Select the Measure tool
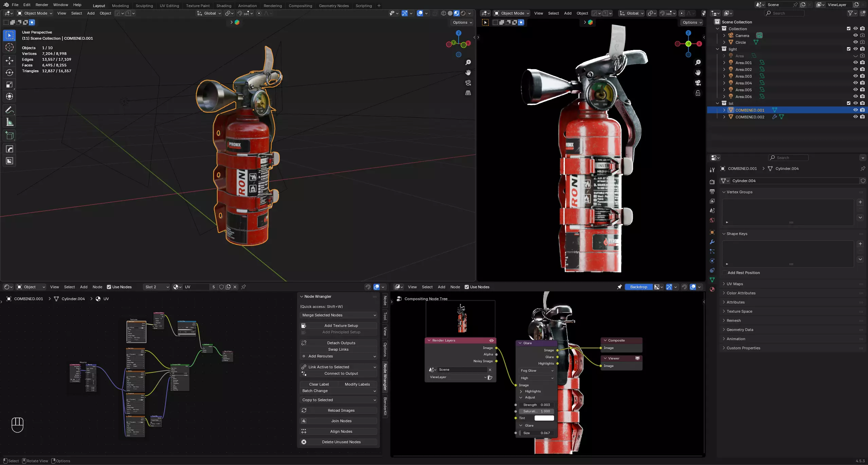868x465 pixels. (x=10, y=122)
